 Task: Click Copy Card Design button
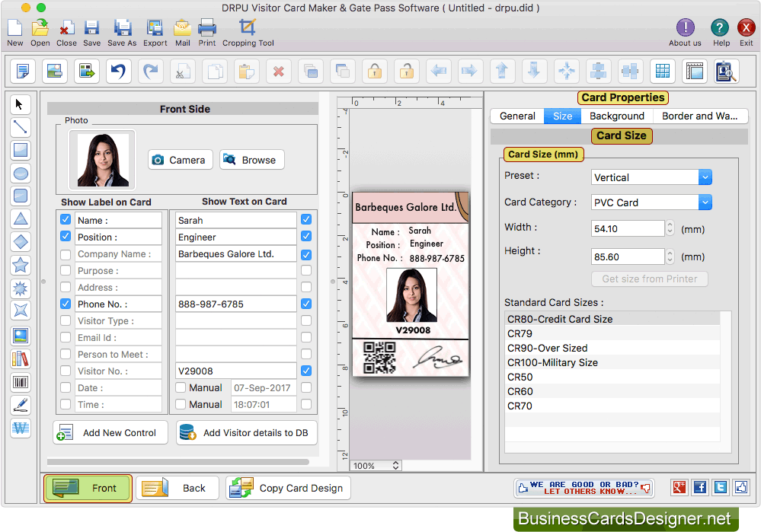tap(288, 488)
